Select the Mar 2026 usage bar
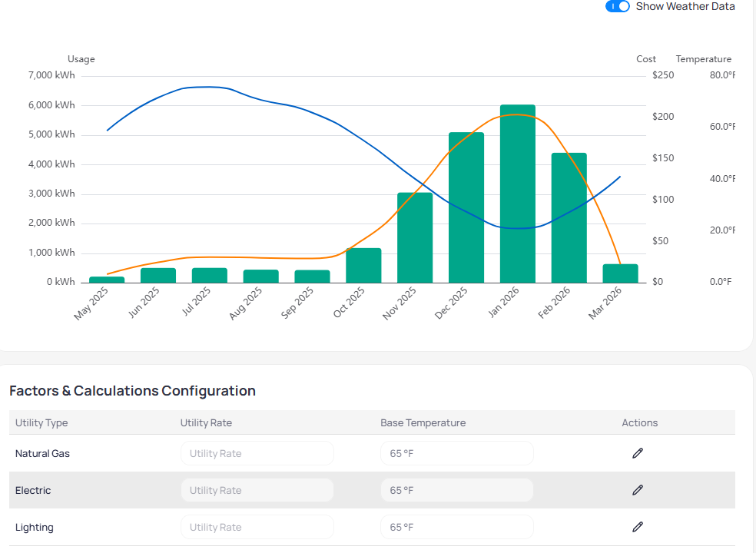 (620, 273)
